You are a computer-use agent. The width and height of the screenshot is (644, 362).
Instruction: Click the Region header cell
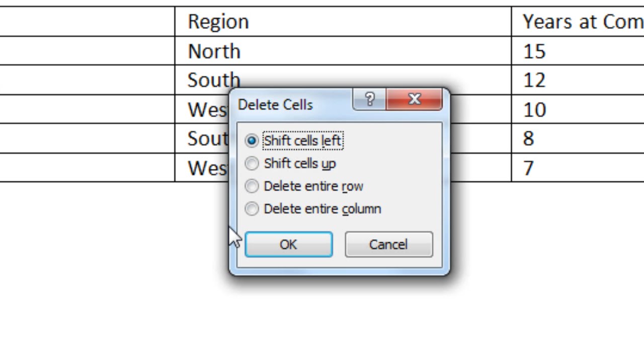343,22
